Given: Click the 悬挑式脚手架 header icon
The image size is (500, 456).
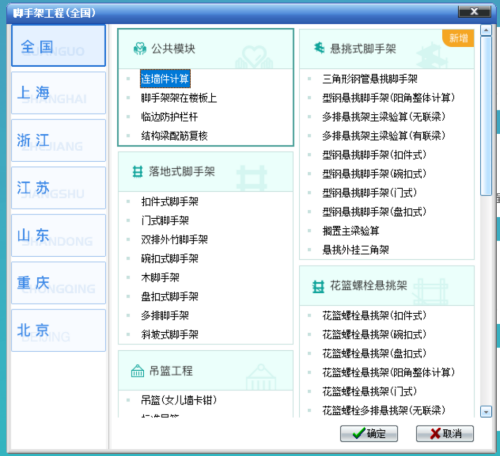Looking at the screenshot, I should coord(319,48).
